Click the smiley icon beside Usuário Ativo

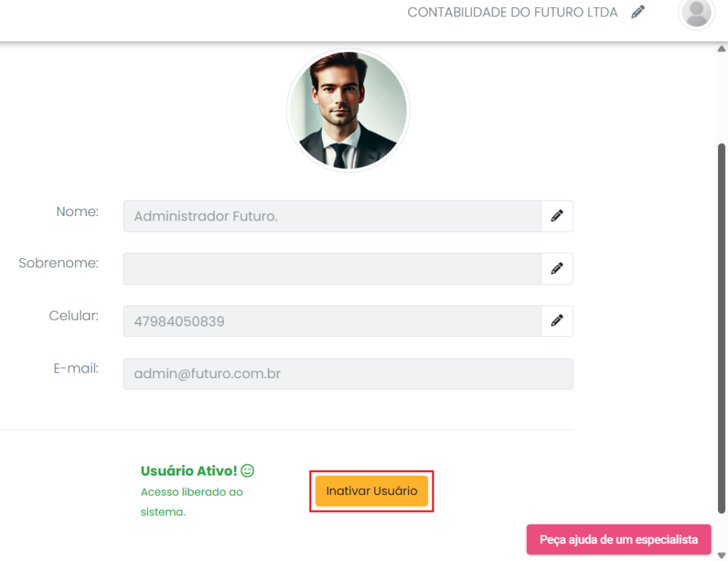click(x=247, y=471)
